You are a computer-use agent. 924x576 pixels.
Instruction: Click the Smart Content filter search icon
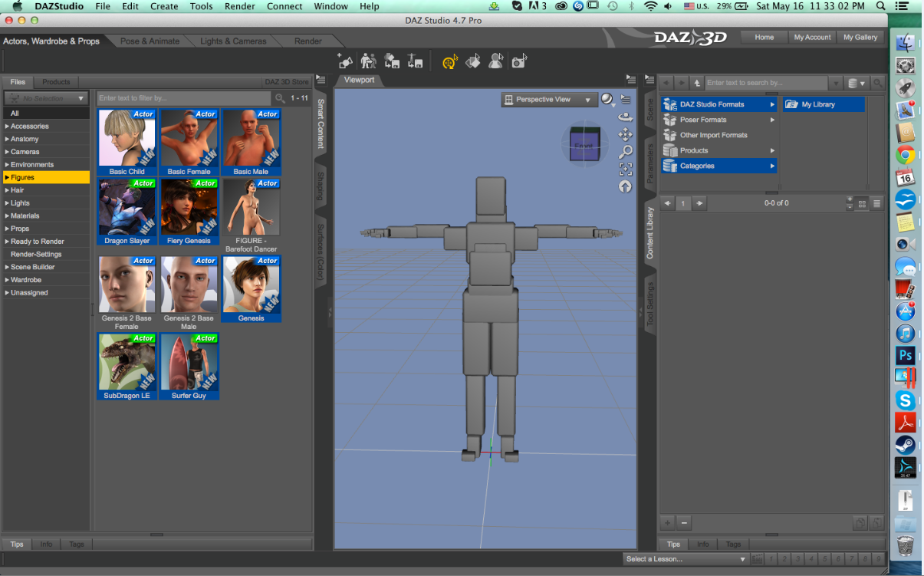coord(280,98)
